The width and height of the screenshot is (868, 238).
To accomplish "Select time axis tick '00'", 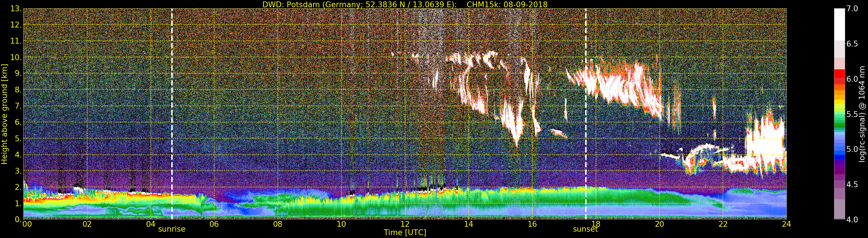I will (x=27, y=224).
